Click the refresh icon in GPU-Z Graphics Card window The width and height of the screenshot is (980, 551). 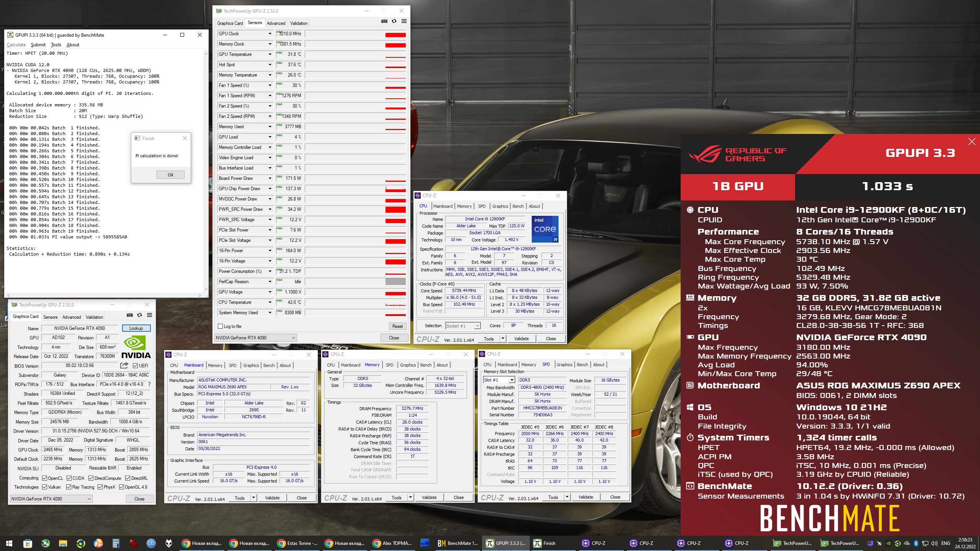tap(139, 315)
